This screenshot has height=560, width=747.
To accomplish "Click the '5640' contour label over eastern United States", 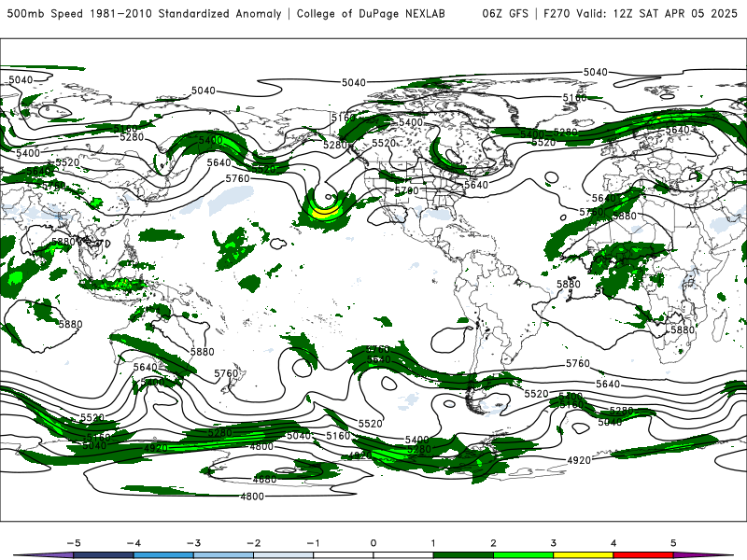I will pyautogui.click(x=476, y=185).
